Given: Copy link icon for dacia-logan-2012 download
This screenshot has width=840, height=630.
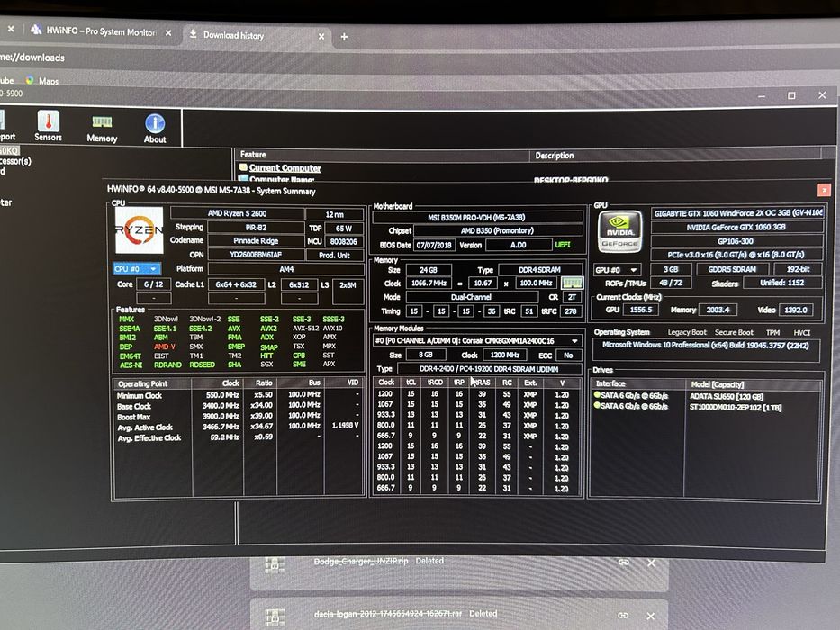Looking at the screenshot, I should click(623, 615).
